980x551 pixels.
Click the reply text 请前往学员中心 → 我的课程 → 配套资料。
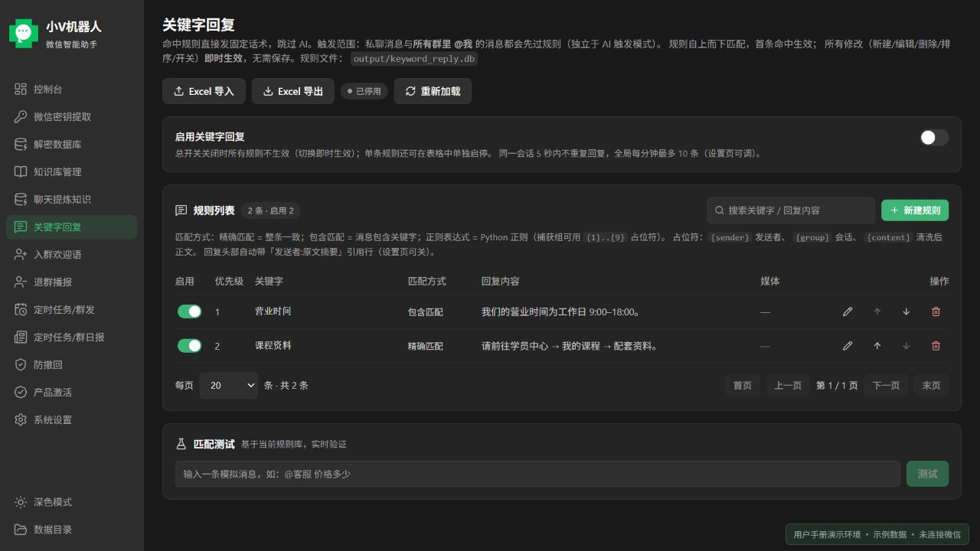click(570, 346)
